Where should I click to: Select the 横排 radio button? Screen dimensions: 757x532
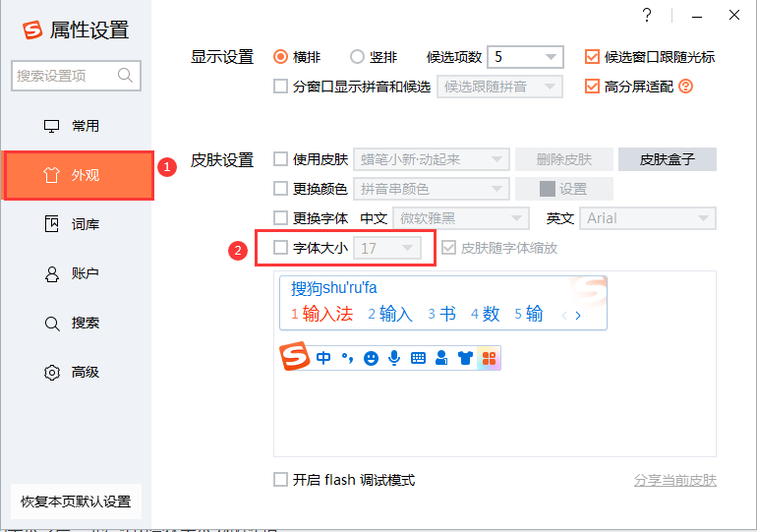coord(280,57)
